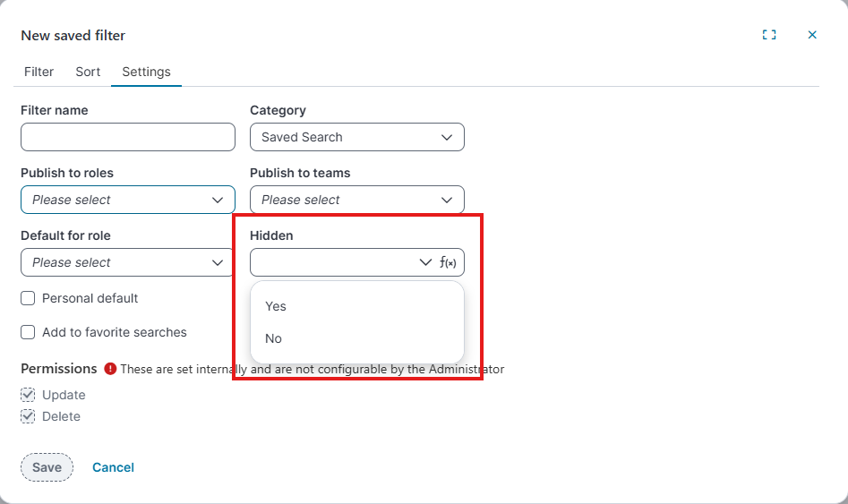Collapse the Hidden dropdown arrow
Screen dimensions: 848x504
[x=425, y=262]
